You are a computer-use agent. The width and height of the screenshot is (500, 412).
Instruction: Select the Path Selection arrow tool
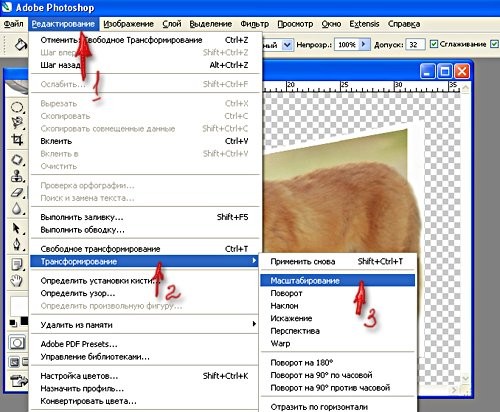click(x=17, y=229)
